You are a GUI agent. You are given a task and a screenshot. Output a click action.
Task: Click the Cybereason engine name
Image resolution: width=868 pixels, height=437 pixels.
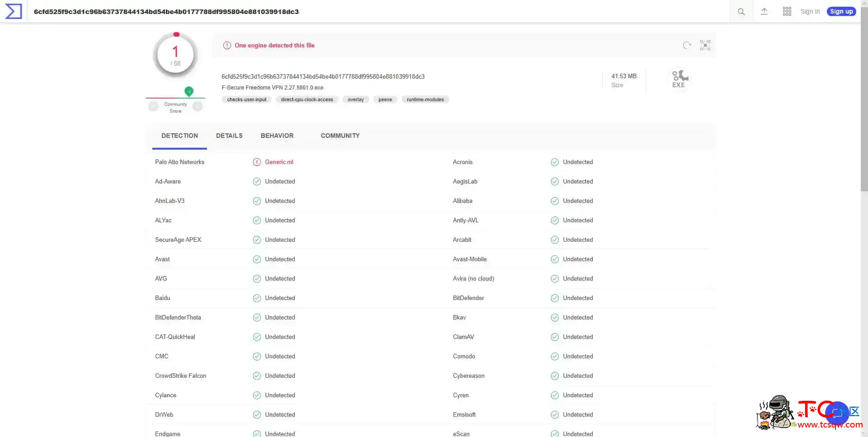(x=469, y=376)
